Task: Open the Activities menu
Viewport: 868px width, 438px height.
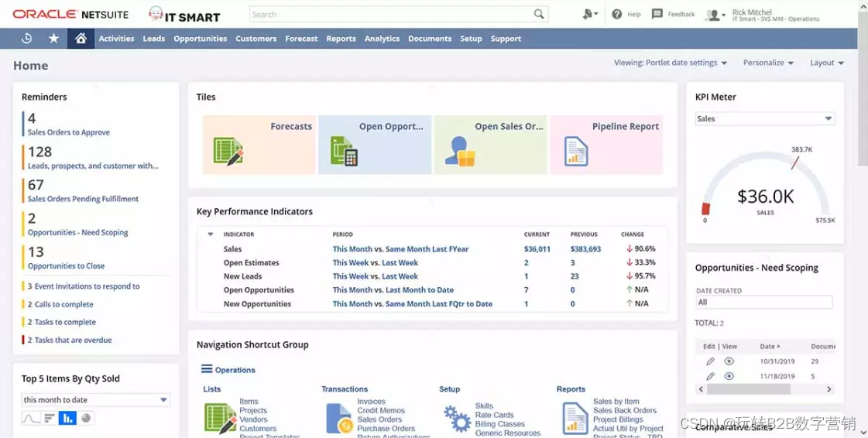Action: [116, 39]
